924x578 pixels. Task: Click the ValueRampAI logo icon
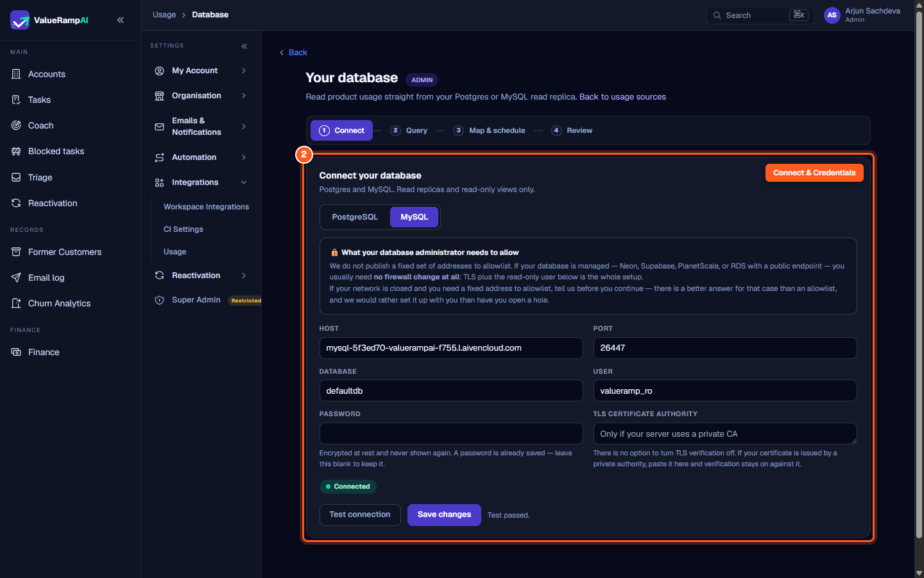coord(20,20)
